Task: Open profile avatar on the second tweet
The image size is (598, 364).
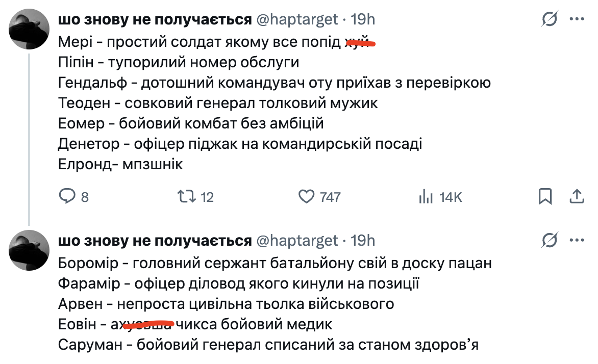Action: pos(30,251)
